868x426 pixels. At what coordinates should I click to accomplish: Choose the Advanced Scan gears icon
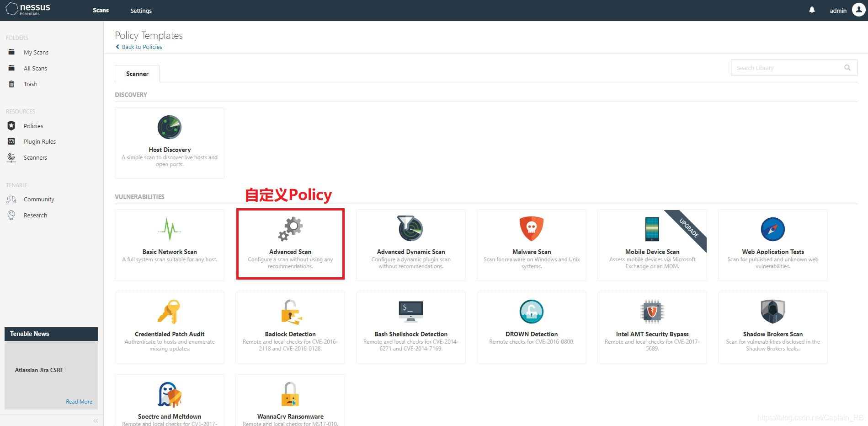point(290,229)
